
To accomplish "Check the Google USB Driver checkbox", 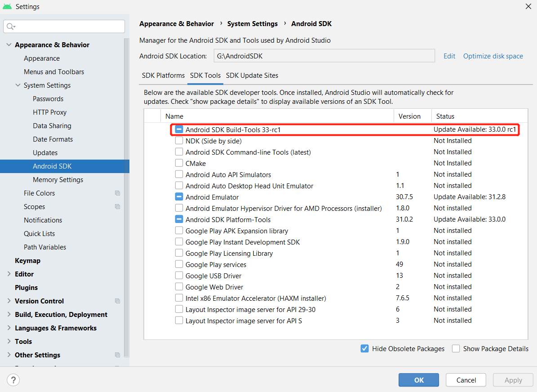I will point(179,276).
